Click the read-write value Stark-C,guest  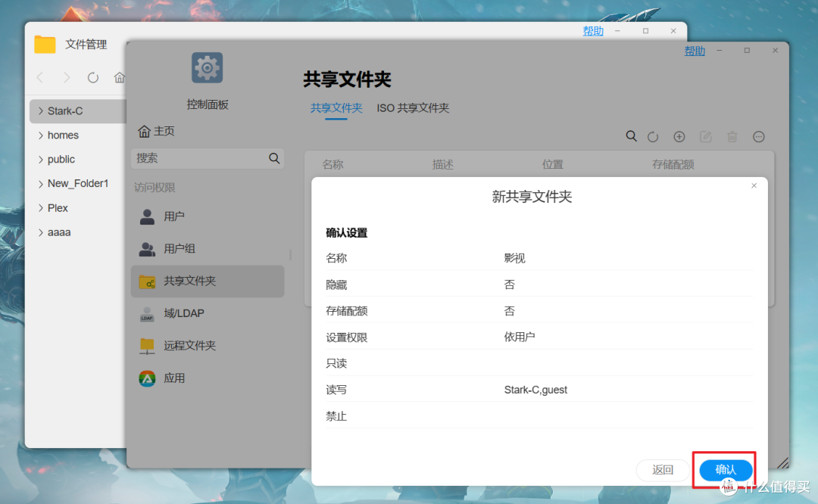535,390
